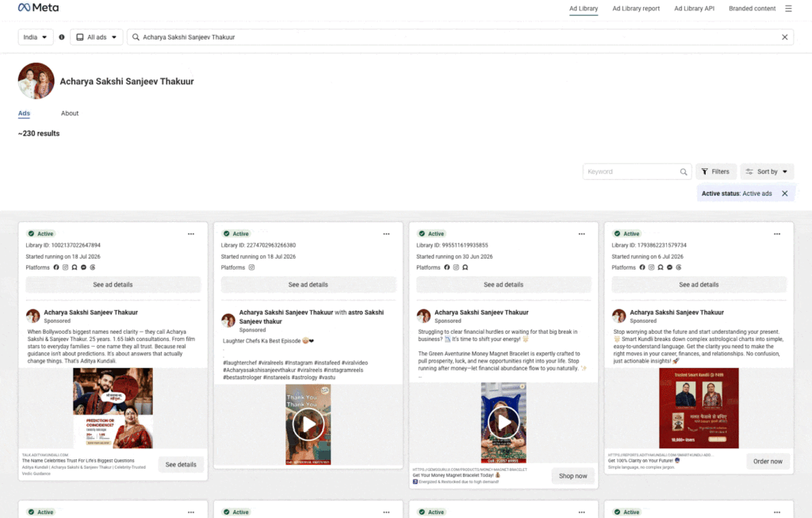Click advertiser avatar on the bracelet ad
Viewport: 812px width, 518px height.
423,316
